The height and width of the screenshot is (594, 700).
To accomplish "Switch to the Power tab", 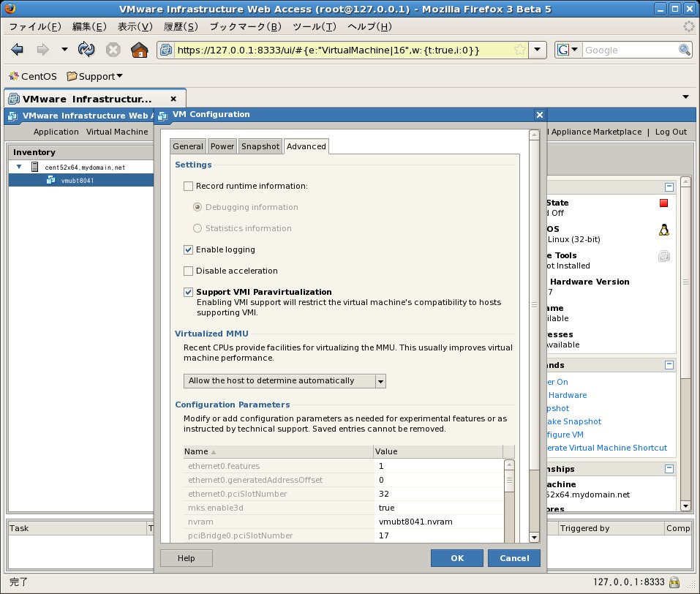I will click(x=222, y=146).
